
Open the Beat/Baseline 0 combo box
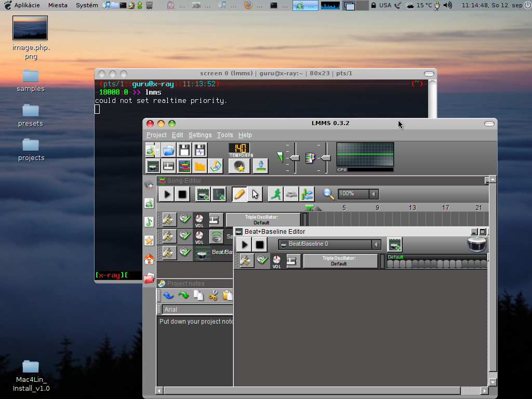[329, 244]
